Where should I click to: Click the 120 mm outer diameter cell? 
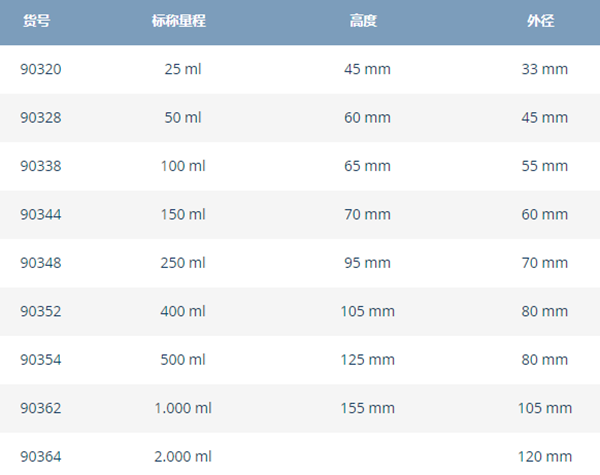(545, 457)
